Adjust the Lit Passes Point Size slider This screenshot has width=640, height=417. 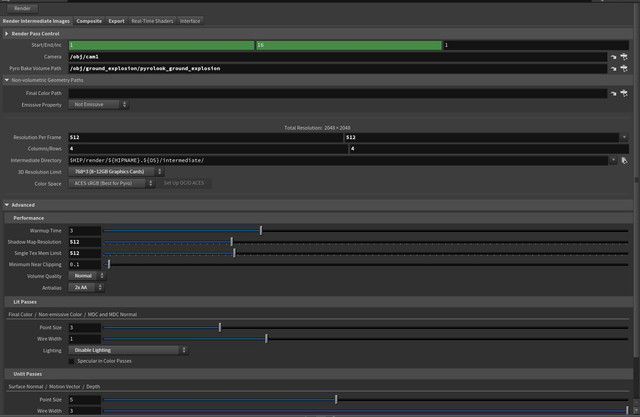(366, 328)
